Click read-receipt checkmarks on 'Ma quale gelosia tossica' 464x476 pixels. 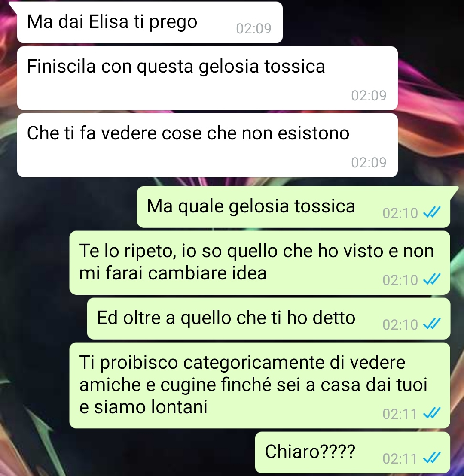[x=432, y=212]
